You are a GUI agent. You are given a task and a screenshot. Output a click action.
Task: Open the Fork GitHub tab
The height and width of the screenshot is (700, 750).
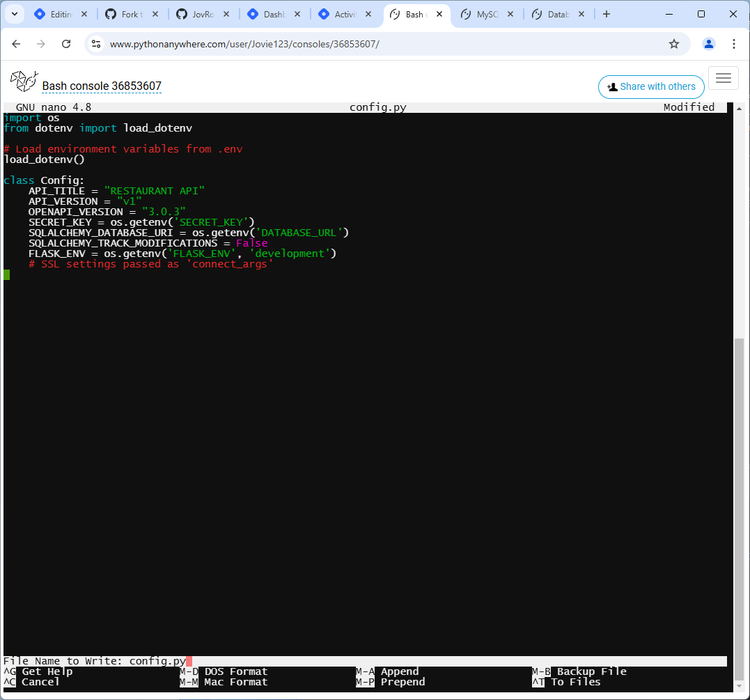pyautogui.click(x=125, y=15)
